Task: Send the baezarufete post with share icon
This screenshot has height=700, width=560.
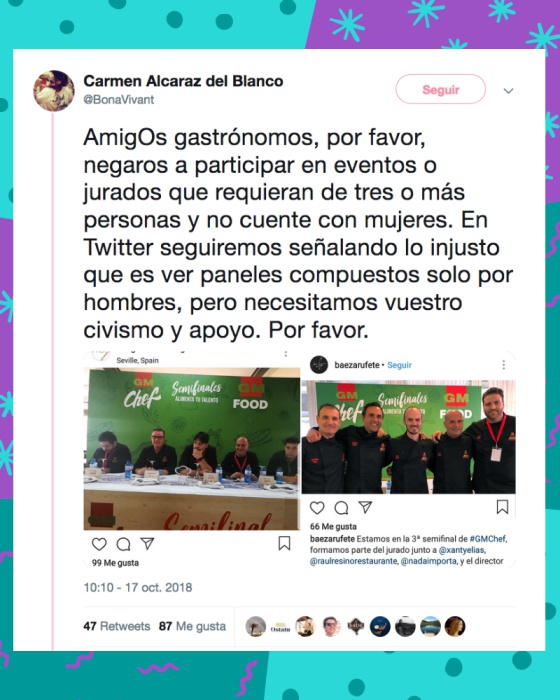Action: [365, 507]
